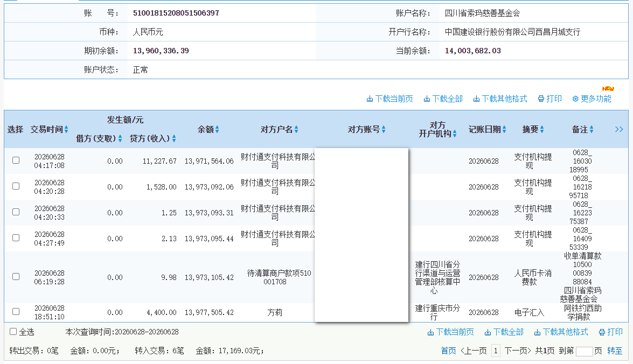This screenshot has height=364, width=633.
Task: Click current page number 1 box
Action: (x=496, y=351)
